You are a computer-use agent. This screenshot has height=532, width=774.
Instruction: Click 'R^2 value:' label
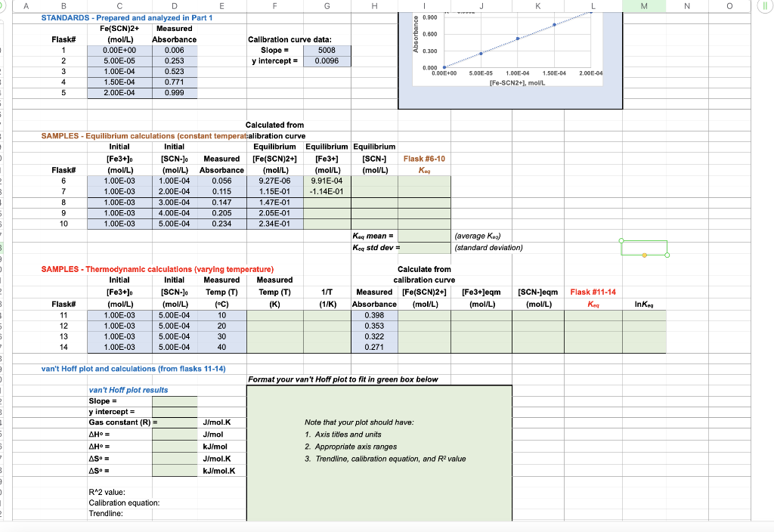tap(107, 492)
